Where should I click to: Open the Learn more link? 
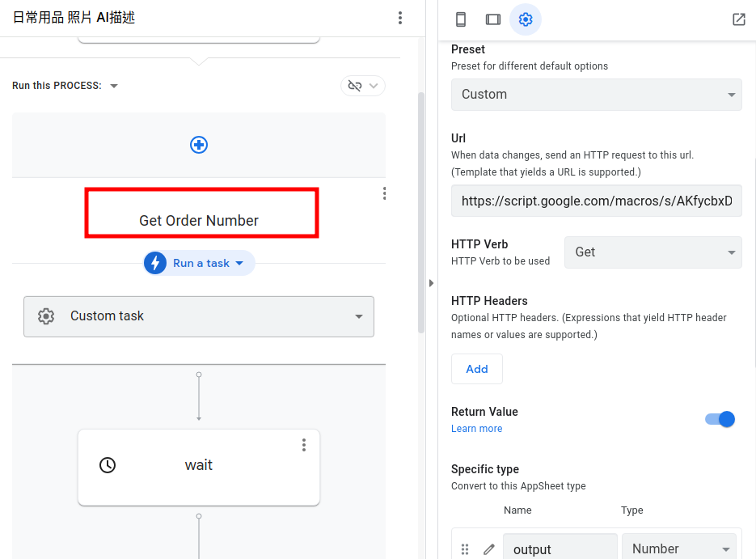(476, 428)
